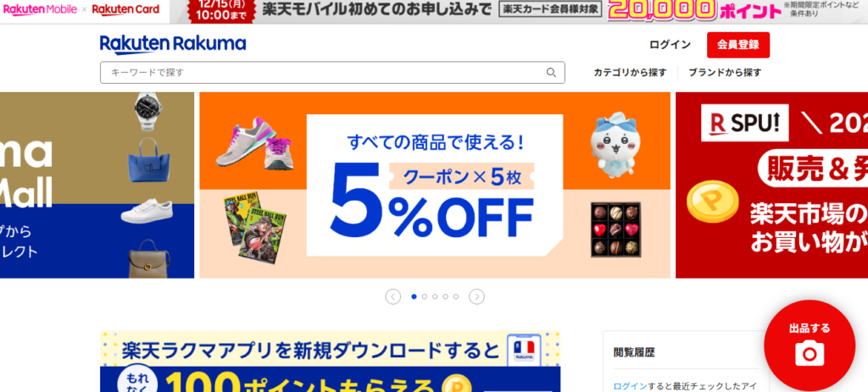This screenshot has width=868, height=392.
Task: Focus the キーワードで探す search field
Action: (332, 73)
